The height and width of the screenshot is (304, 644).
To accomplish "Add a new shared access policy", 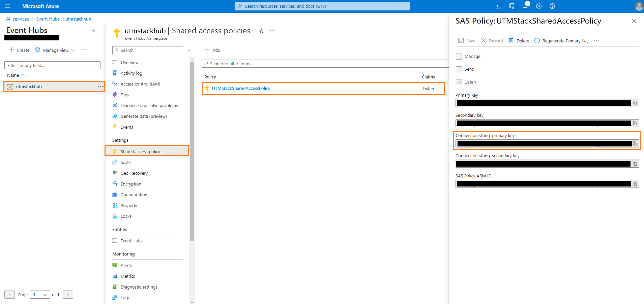I will coord(212,50).
